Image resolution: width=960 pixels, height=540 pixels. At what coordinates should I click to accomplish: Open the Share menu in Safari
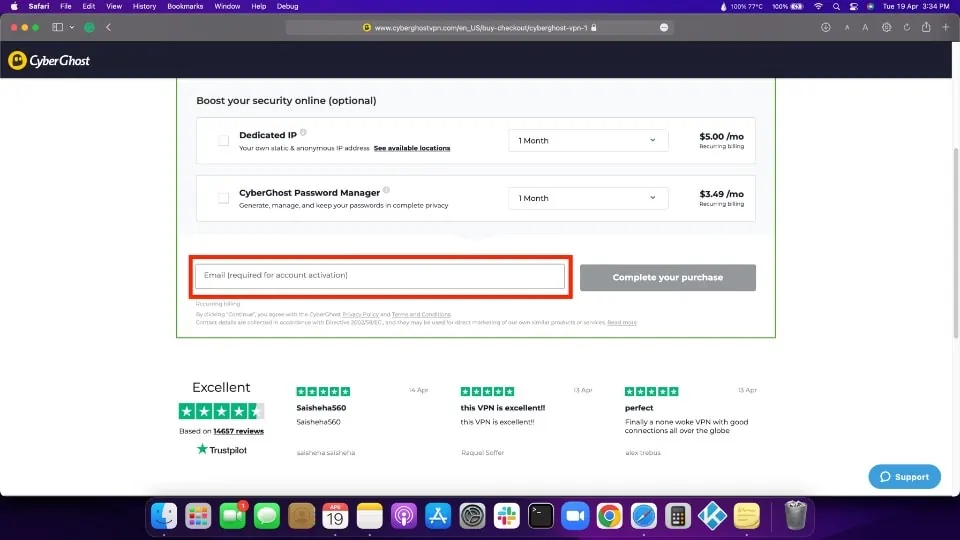pyautogui.click(x=926, y=27)
